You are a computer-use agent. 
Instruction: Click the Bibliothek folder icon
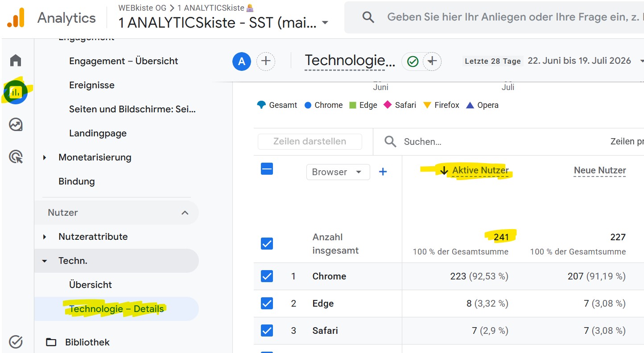tap(51, 342)
